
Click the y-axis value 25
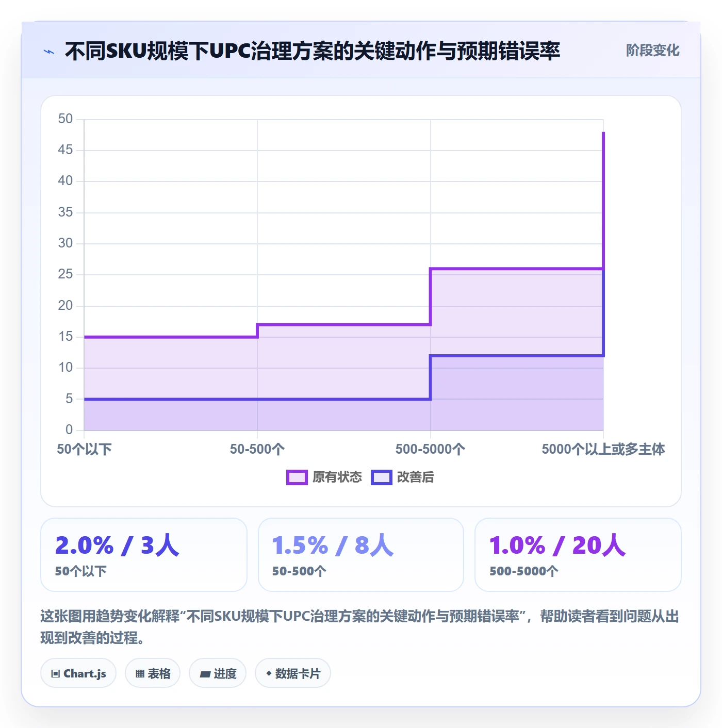click(65, 274)
